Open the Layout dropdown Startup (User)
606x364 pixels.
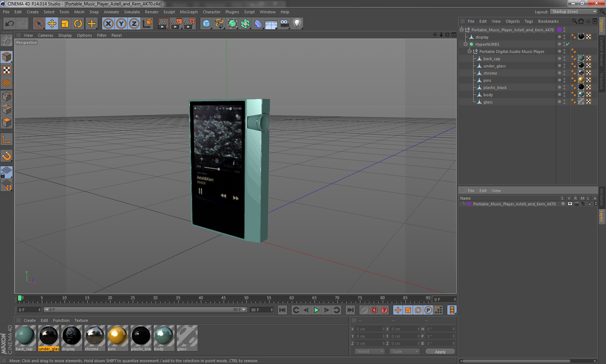click(x=574, y=12)
